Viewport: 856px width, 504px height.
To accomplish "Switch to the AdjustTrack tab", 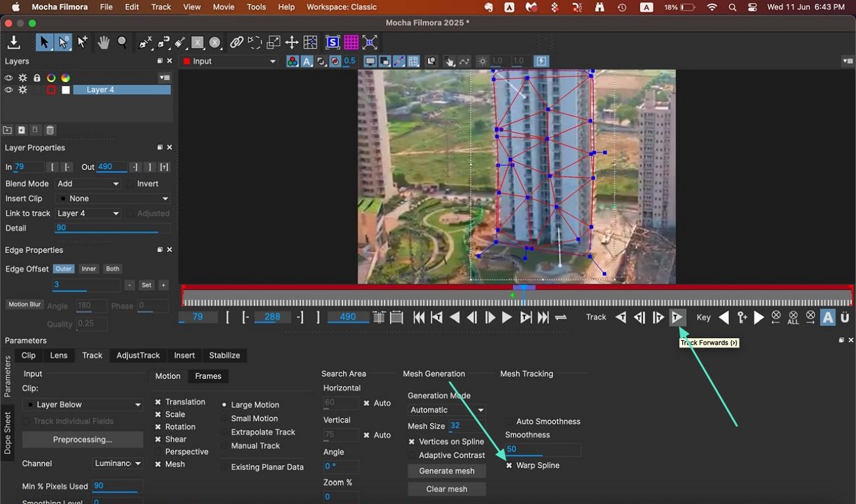I will 138,355.
